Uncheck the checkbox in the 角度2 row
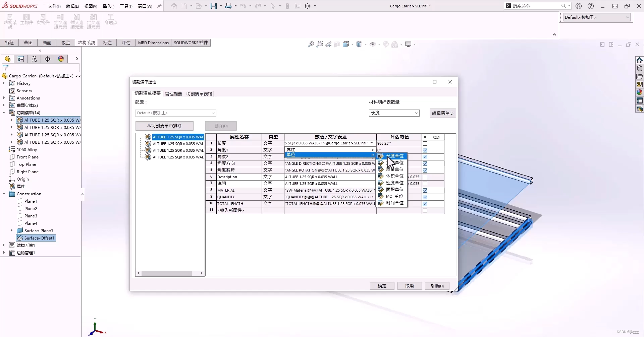Image resolution: width=644 pixels, height=337 pixels. (x=425, y=157)
